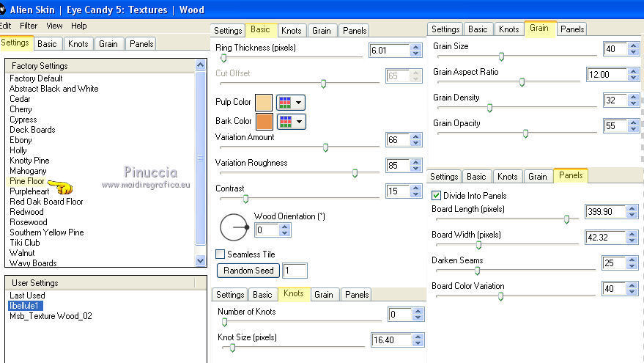Select the Tiki Club preset

click(x=25, y=243)
